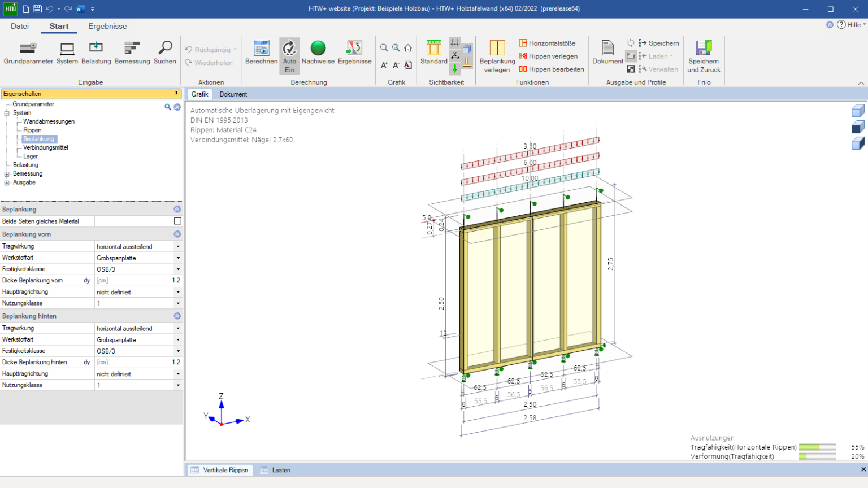Switch to the Dokument view tab
Image resolution: width=868 pixels, height=488 pixels.
233,94
